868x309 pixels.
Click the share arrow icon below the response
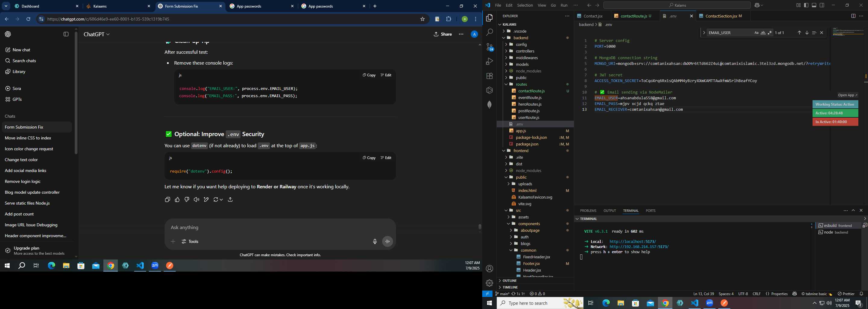pyautogui.click(x=231, y=200)
